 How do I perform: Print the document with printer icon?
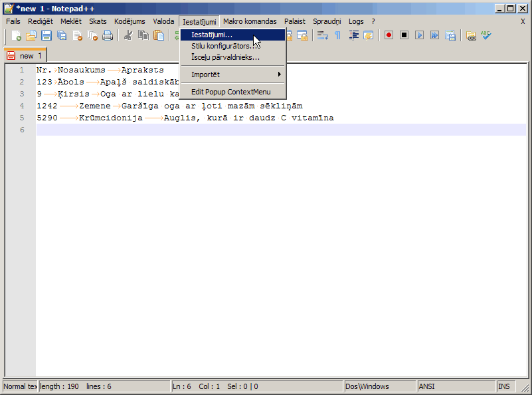(108, 35)
